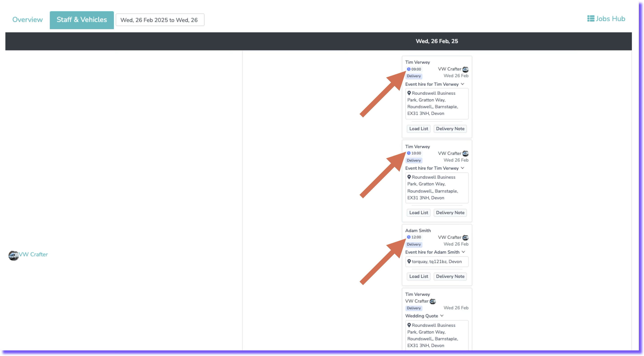Expand Event hire for Tim Verwey at 09:00
644x356 pixels.
pyautogui.click(x=463, y=84)
